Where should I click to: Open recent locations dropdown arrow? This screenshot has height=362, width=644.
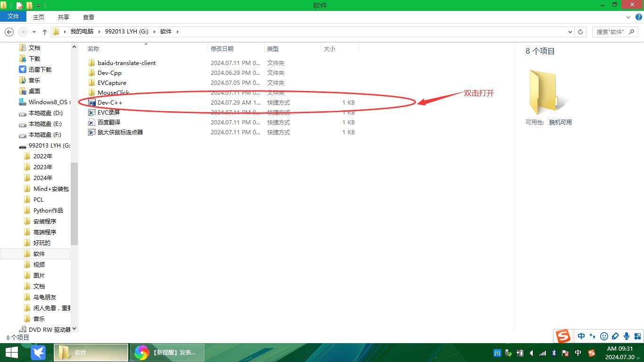tap(34, 32)
